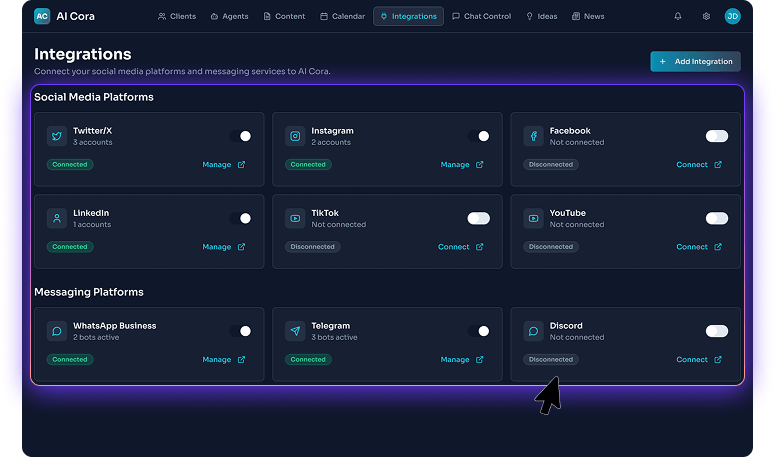Click the TikTok Disconnected status badge
The image size is (775, 457).
[312, 247]
